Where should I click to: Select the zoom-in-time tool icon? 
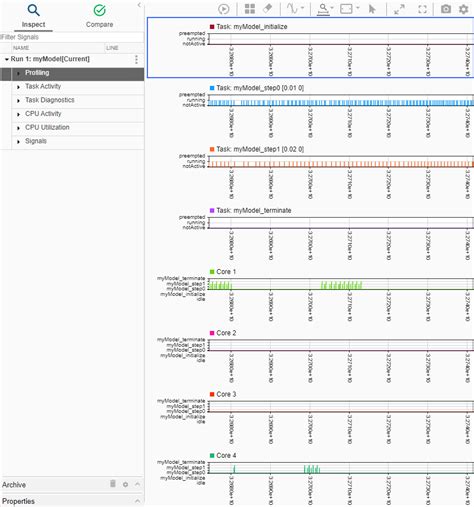[x=323, y=9]
